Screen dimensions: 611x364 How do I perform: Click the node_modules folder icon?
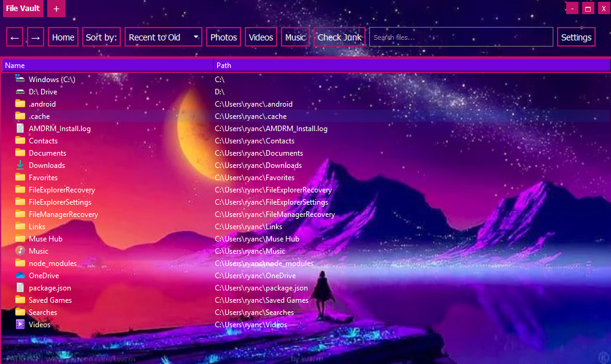(20, 263)
